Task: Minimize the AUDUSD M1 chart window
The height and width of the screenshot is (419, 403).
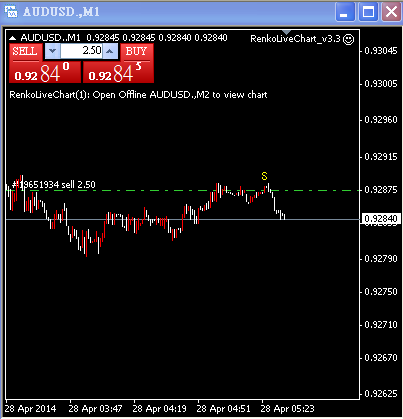Action: pos(345,12)
